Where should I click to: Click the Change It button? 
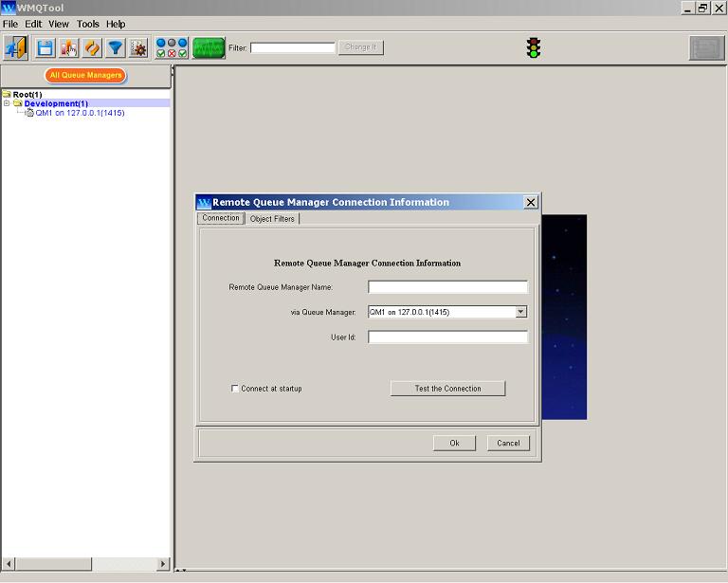361,46
